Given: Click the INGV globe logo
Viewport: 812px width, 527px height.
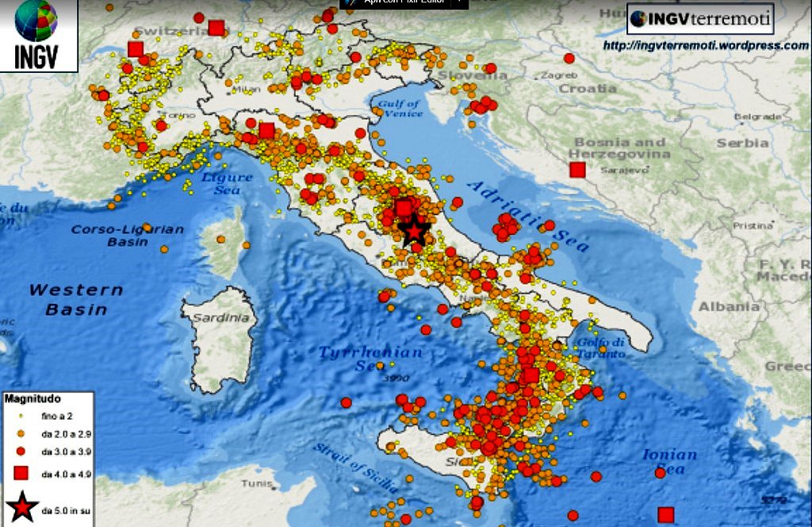Looking at the screenshot, I should 36,21.
